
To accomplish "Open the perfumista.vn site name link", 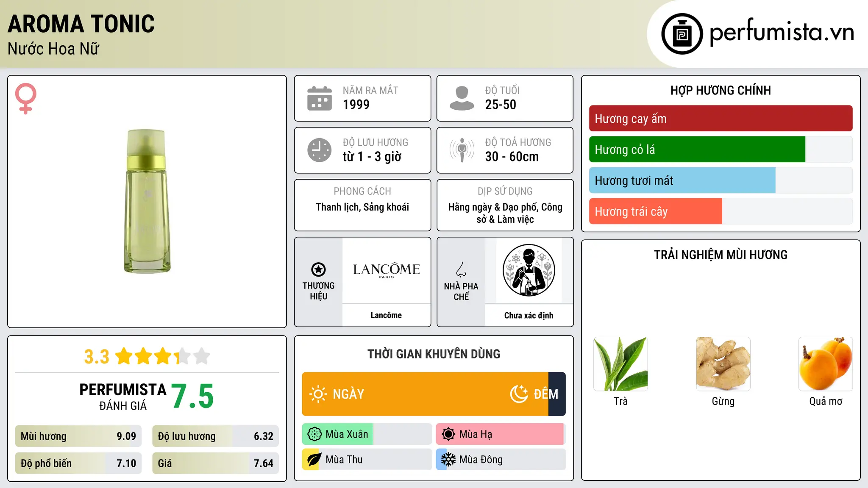I will pos(782,33).
